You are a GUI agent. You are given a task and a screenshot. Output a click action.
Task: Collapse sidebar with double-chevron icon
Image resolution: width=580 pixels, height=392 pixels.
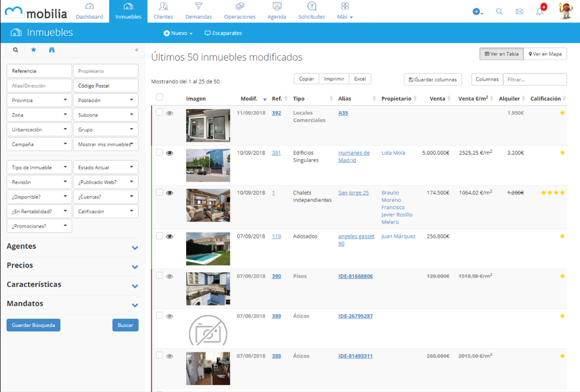136,50
